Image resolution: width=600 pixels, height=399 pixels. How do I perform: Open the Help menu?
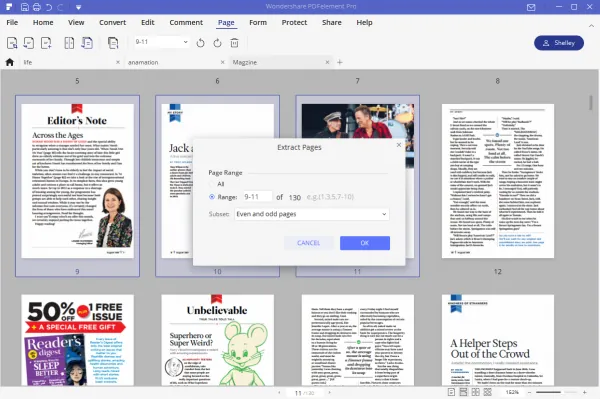coord(364,23)
